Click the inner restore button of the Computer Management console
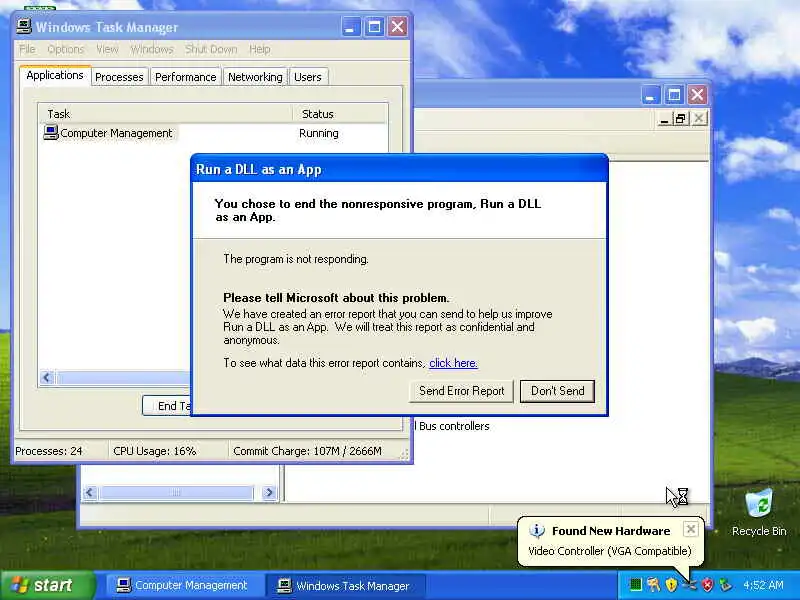800x600 pixels. pyautogui.click(x=680, y=119)
